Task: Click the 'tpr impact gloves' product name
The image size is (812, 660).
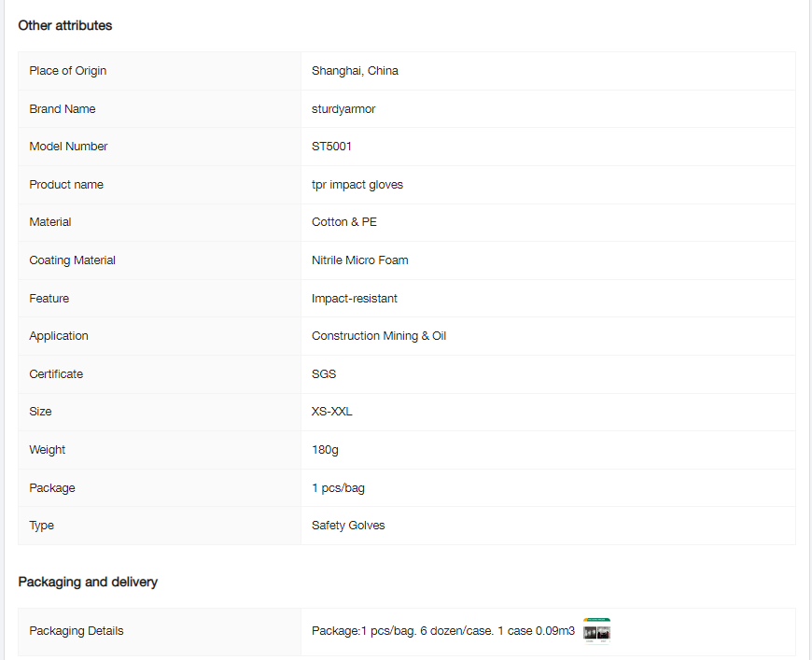Action: [357, 185]
